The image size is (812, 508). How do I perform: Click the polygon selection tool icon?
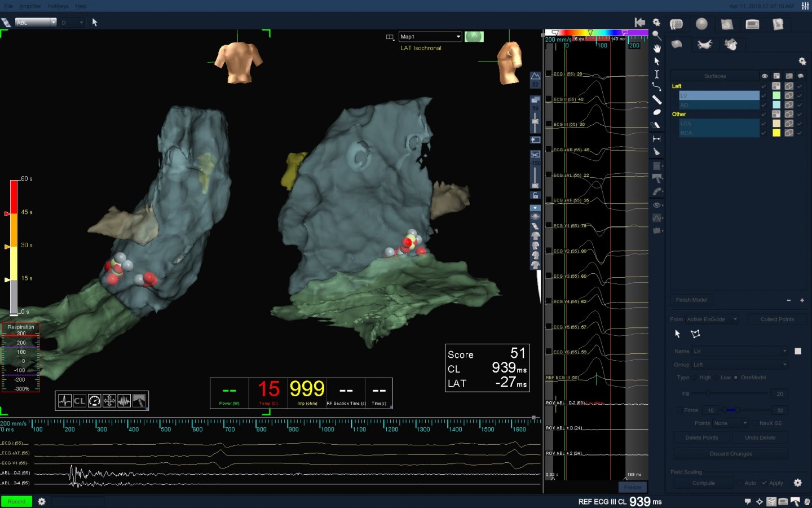click(695, 334)
